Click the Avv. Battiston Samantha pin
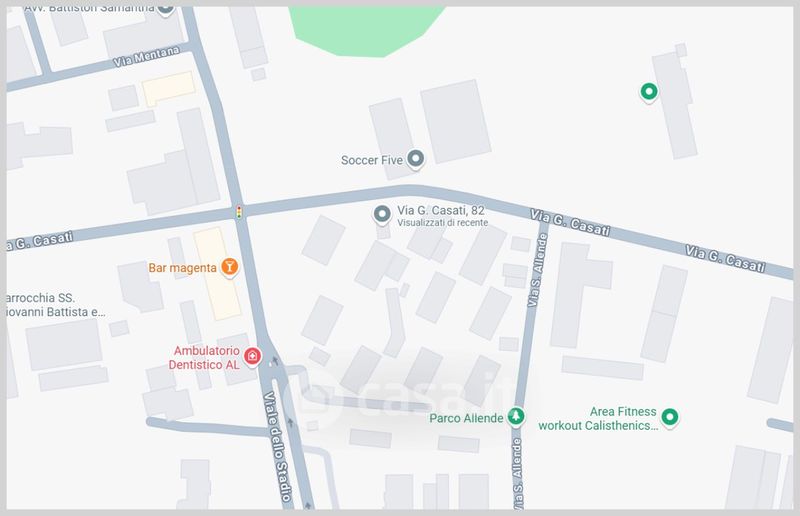The height and width of the screenshot is (516, 800). coord(165,10)
